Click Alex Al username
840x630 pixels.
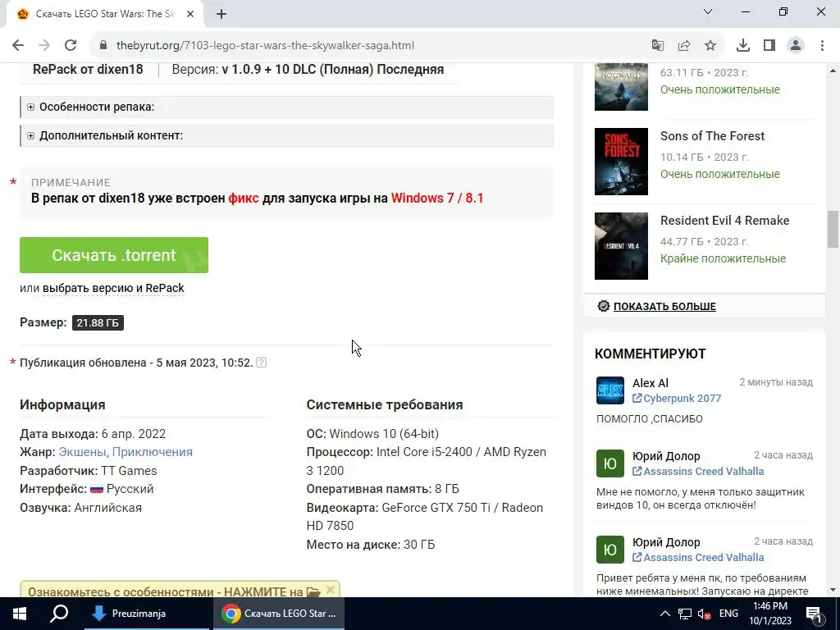pyautogui.click(x=651, y=383)
